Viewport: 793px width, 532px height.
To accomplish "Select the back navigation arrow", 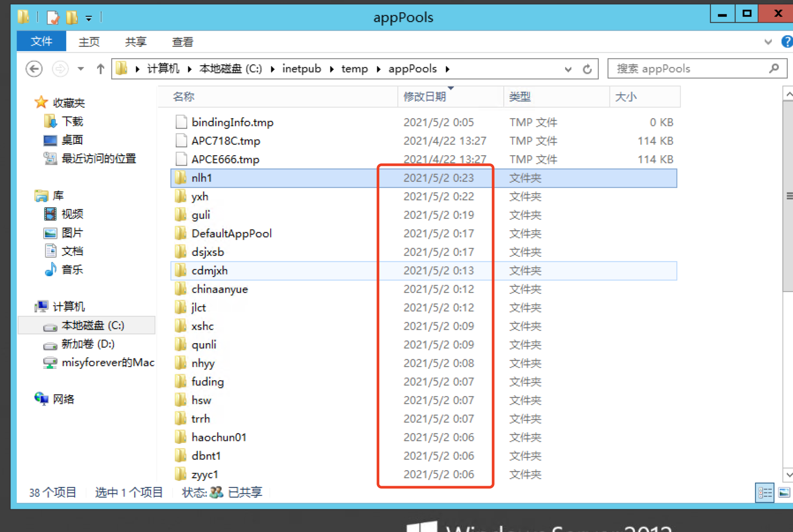I will coord(34,68).
